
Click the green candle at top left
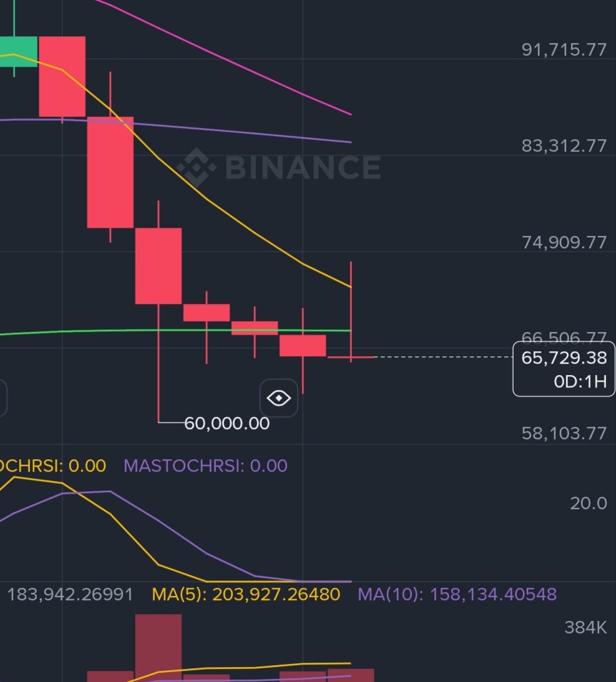point(18,51)
